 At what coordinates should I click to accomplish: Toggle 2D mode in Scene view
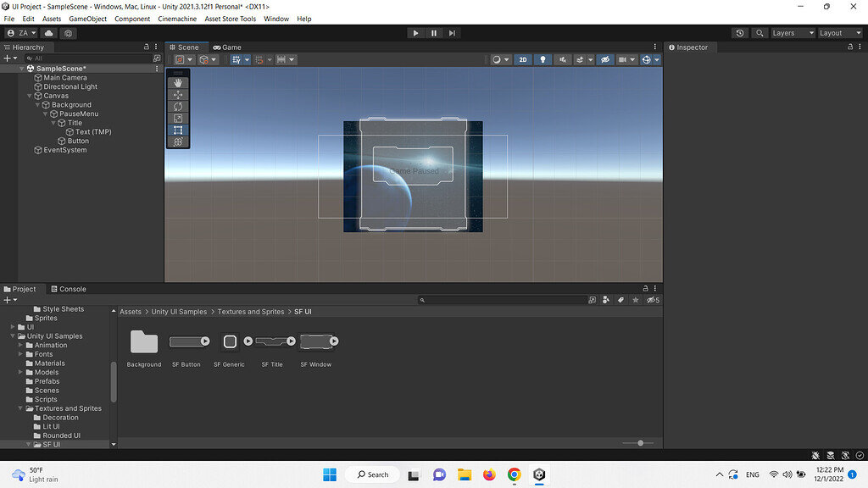523,59
